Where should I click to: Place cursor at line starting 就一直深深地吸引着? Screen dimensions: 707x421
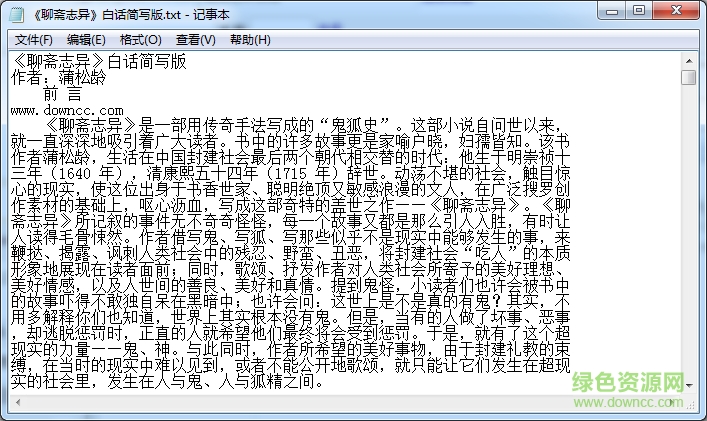coord(290,142)
